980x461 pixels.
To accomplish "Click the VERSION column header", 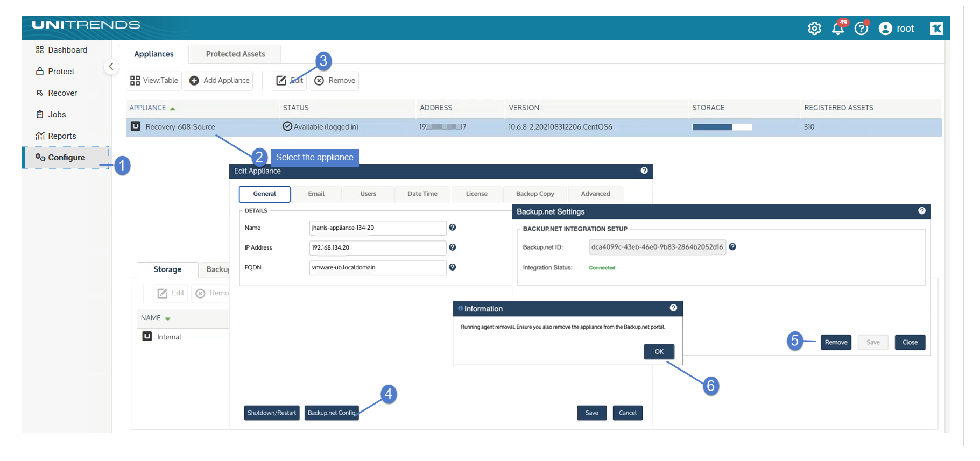I will point(524,108).
